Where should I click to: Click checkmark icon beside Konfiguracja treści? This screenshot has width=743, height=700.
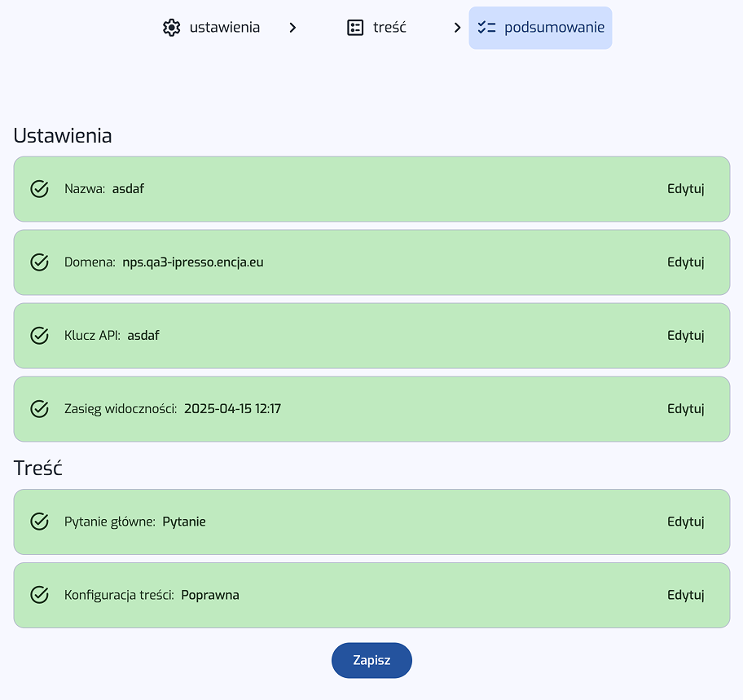coord(39,595)
